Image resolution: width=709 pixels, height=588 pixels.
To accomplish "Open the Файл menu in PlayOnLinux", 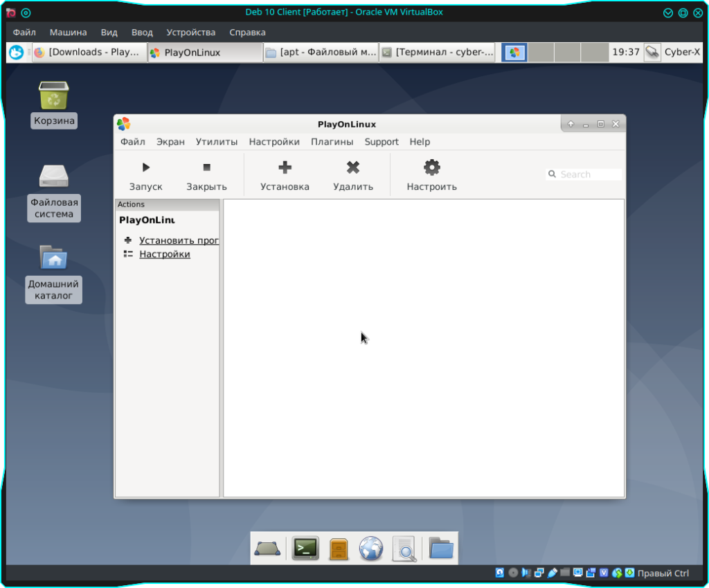I will (132, 142).
